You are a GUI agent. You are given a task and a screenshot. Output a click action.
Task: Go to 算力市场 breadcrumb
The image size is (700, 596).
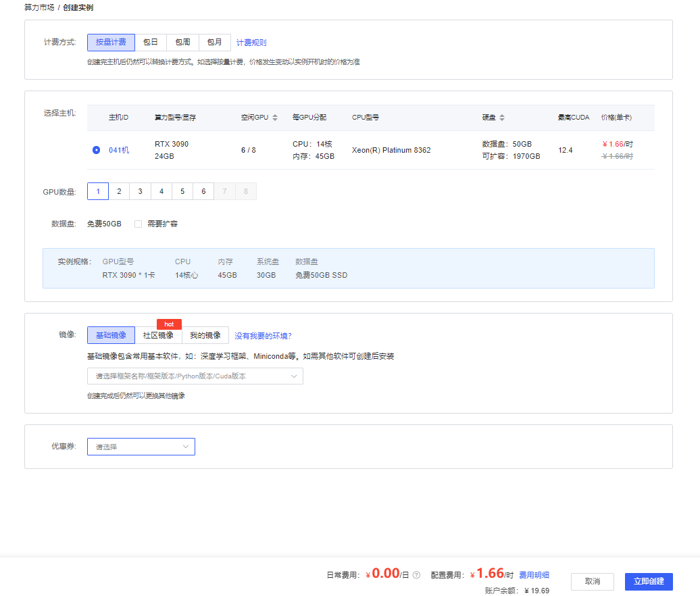[x=39, y=7]
